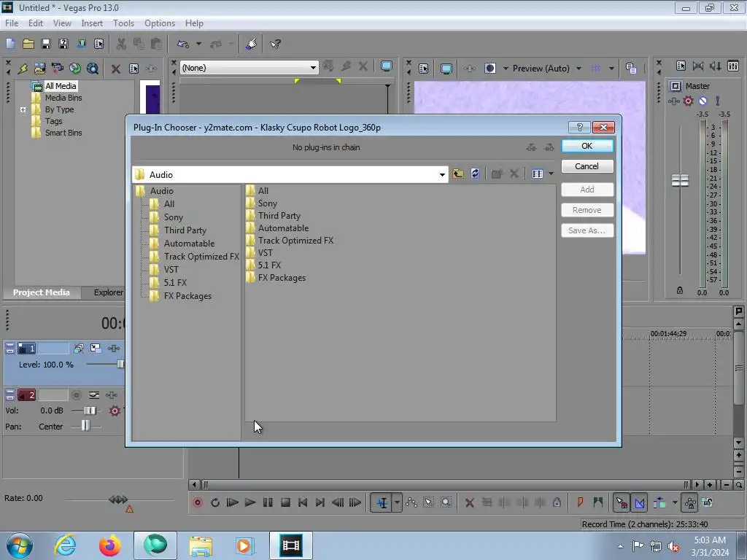Image resolution: width=747 pixels, height=560 pixels.
Task: Select VST folder in left tree
Action: pyautogui.click(x=171, y=270)
